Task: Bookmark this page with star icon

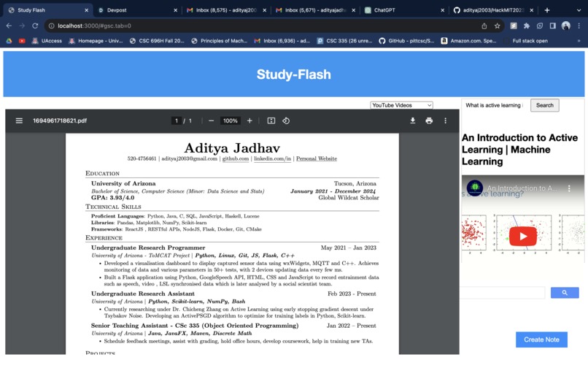Action: tap(498, 26)
